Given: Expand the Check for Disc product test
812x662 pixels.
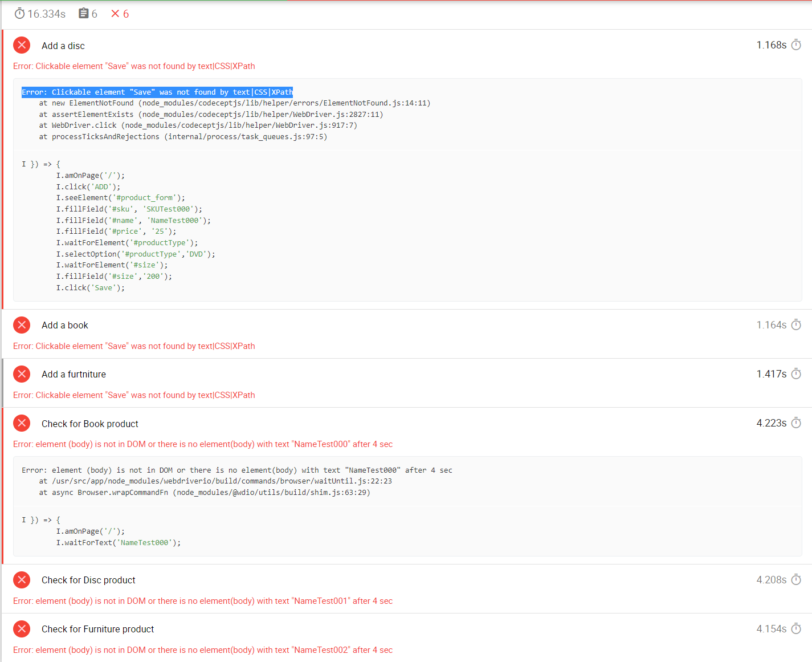Looking at the screenshot, I should tap(88, 580).
